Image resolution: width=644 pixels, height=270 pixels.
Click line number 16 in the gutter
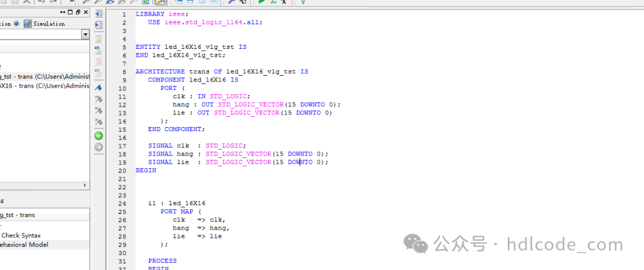[122, 137]
